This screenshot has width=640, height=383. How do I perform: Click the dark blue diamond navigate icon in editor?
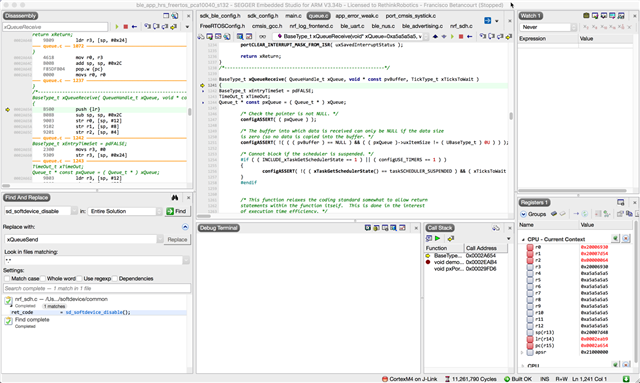pyautogui.click(x=435, y=36)
